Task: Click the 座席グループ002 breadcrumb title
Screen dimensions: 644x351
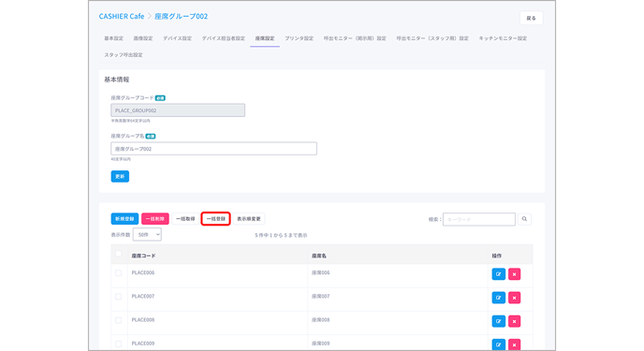Action: pos(181,16)
